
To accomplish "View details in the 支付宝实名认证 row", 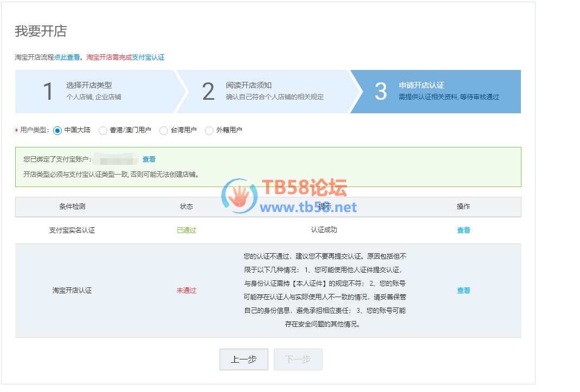I will click(x=463, y=230).
